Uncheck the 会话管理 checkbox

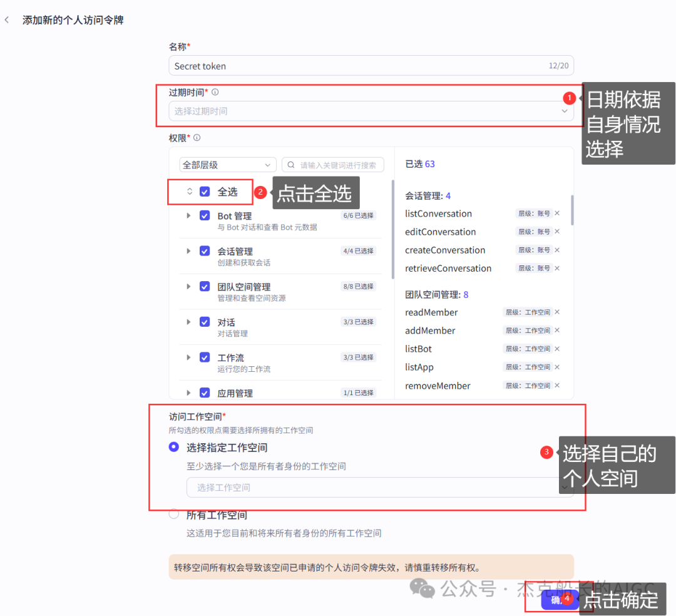pyautogui.click(x=205, y=251)
